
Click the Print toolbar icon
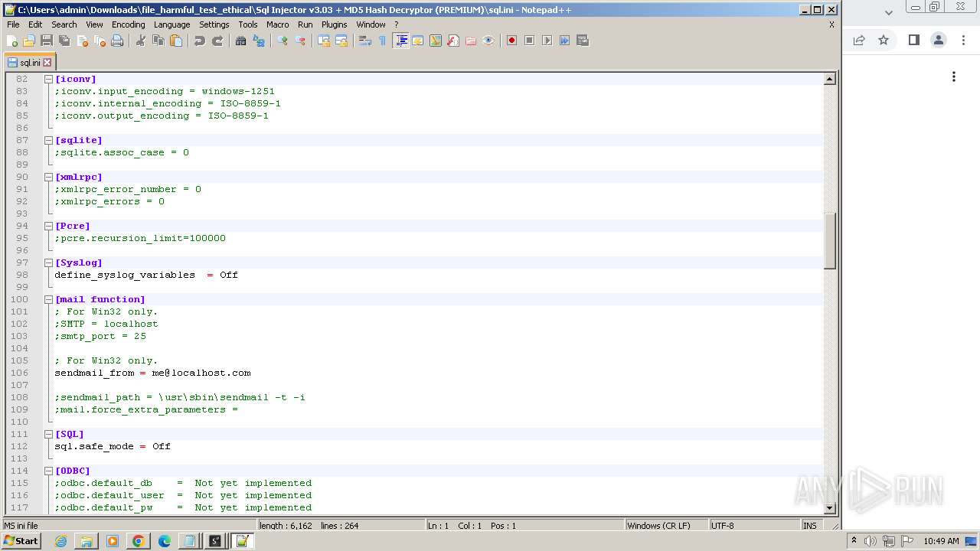tap(117, 41)
